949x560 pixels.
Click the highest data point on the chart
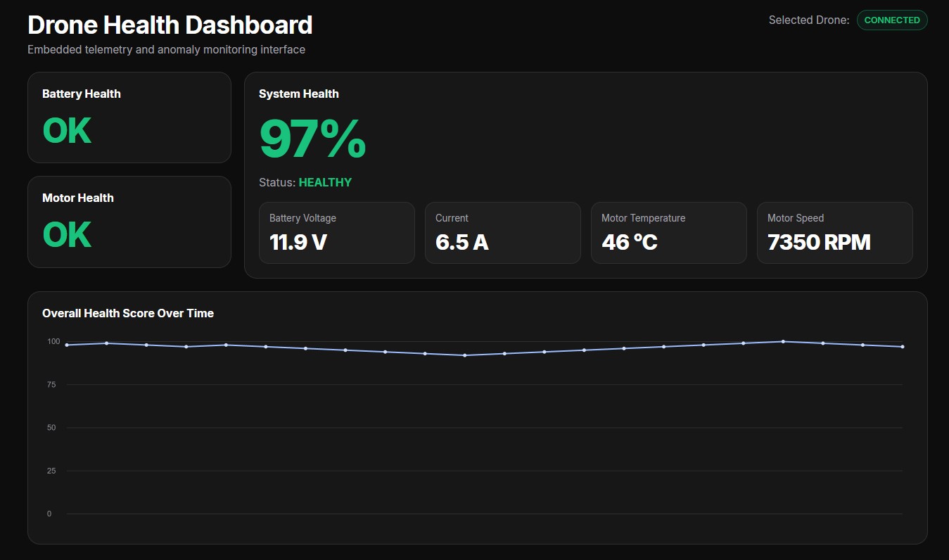click(x=783, y=341)
